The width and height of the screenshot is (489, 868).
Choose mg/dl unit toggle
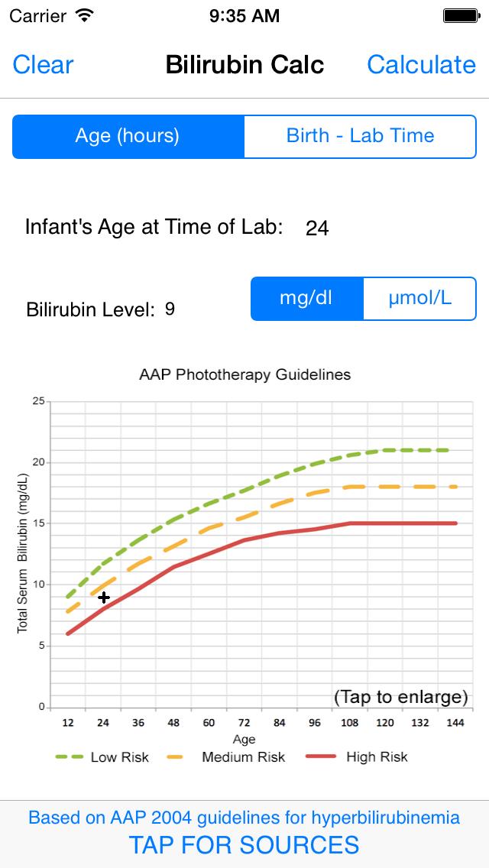[x=306, y=298]
